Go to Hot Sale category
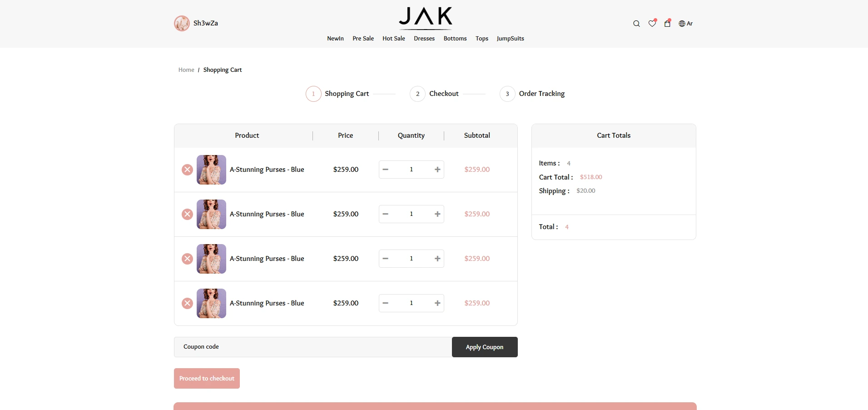Viewport: 868px width, 410px height. tap(393, 39)
